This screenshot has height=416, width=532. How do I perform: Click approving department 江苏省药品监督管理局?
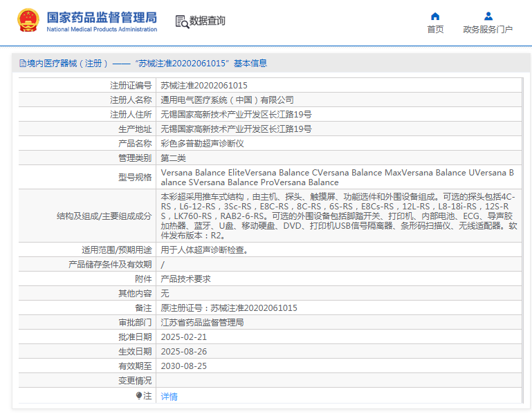202,323
